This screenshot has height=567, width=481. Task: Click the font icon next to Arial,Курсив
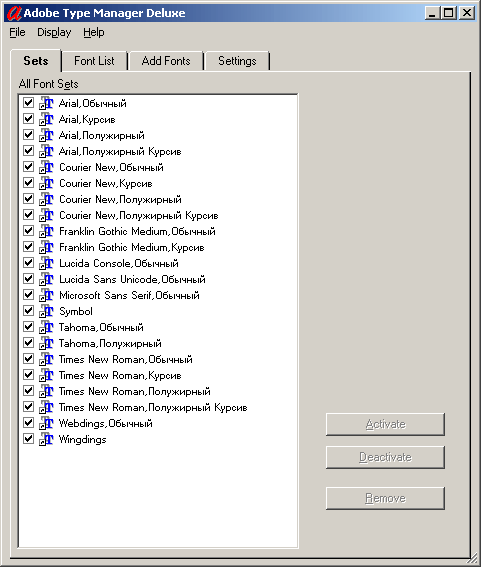pyautogui.click(x=46, y=119)
